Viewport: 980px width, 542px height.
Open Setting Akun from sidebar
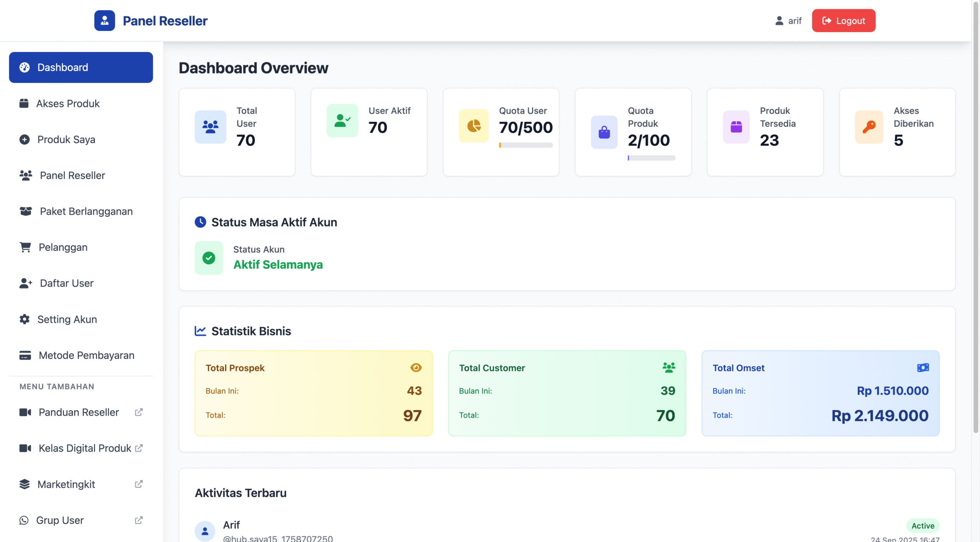pos(67,319)
